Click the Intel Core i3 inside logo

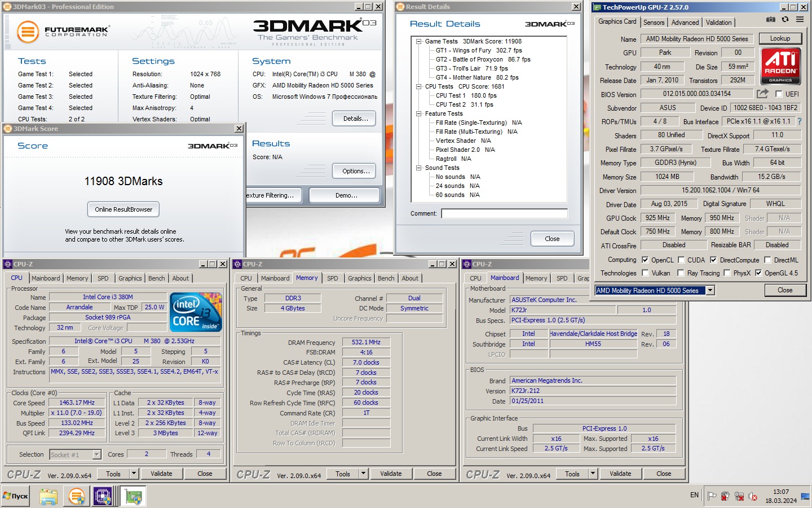click(x=196, y=312)
